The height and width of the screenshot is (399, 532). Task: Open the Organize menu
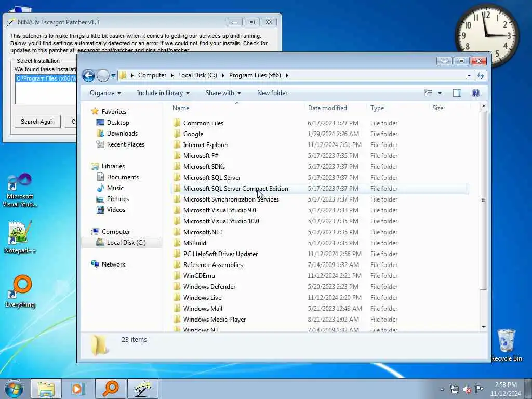click(105, 93)
